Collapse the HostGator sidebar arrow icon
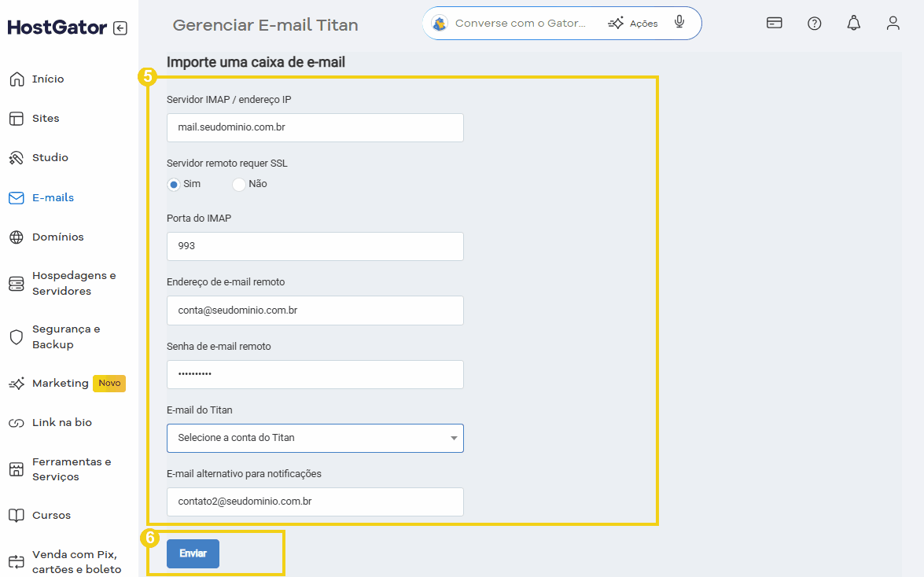Image resolution: width=924 pixels, height=577 pixels. (x=120, y=28)
